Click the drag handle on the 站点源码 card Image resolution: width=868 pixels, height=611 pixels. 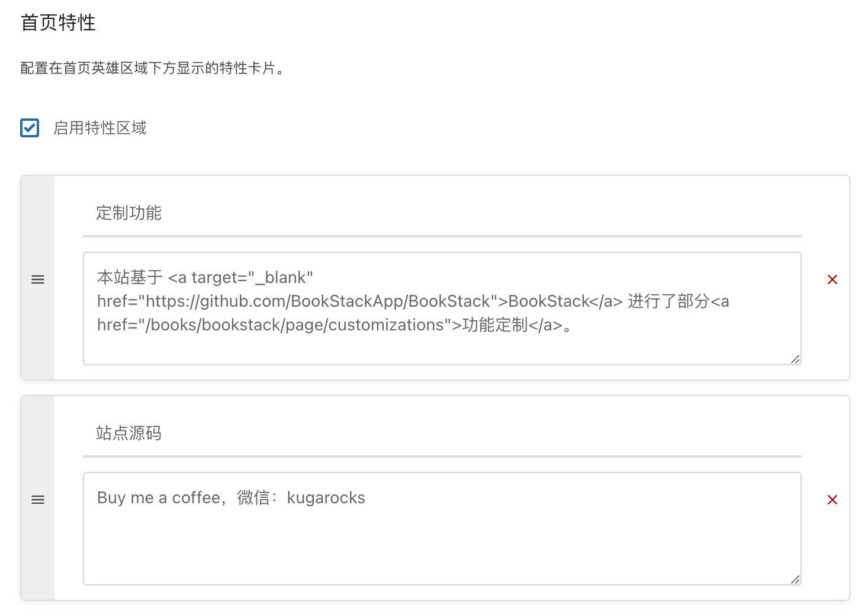(38, 500)
